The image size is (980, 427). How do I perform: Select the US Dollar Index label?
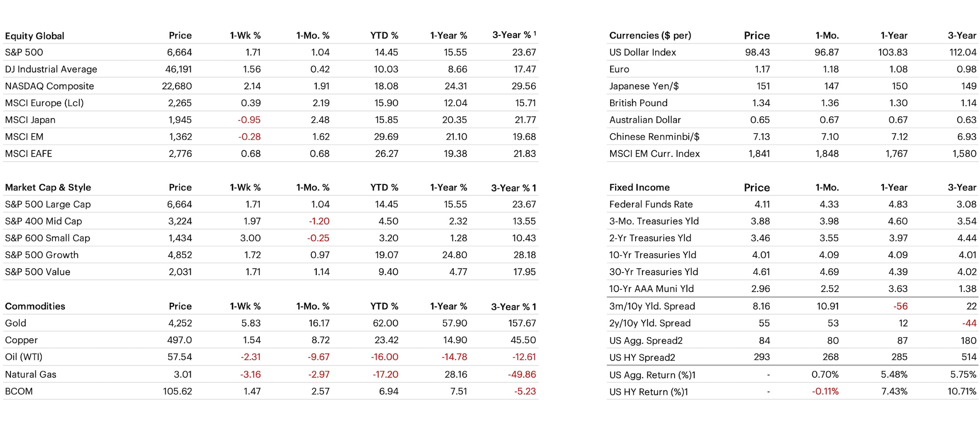click(642, 52)
